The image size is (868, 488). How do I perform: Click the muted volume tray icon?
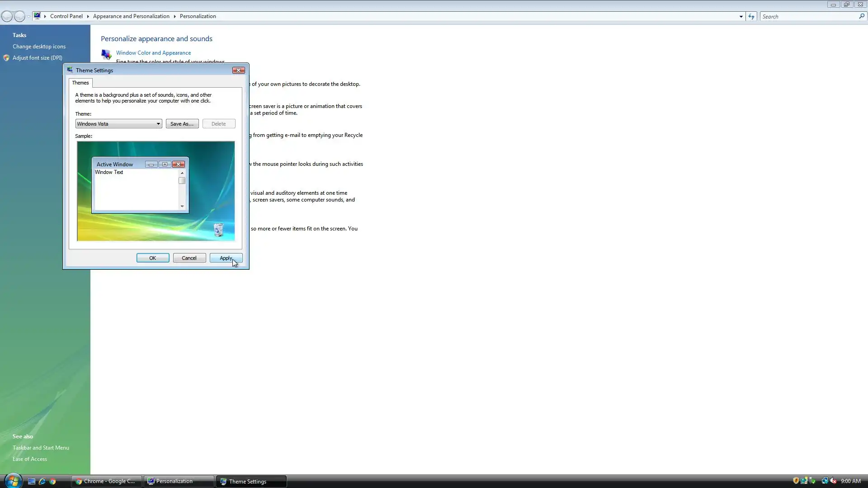pyautogui.click(x=833, y=481)
